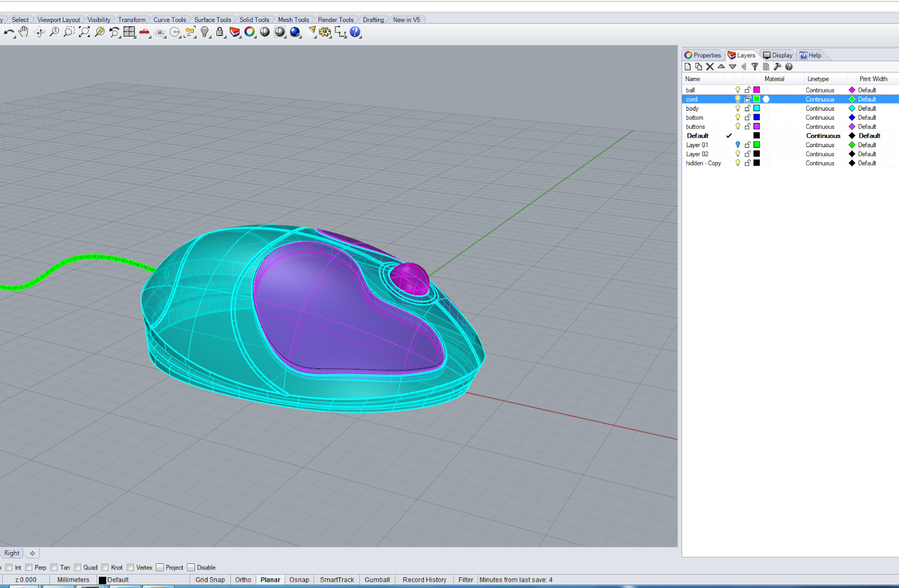Image resolution: width=899 pixels, height=588 pixels.
Task: Click the magenta color swatch of the buttons layer
Action: [756, 126]
